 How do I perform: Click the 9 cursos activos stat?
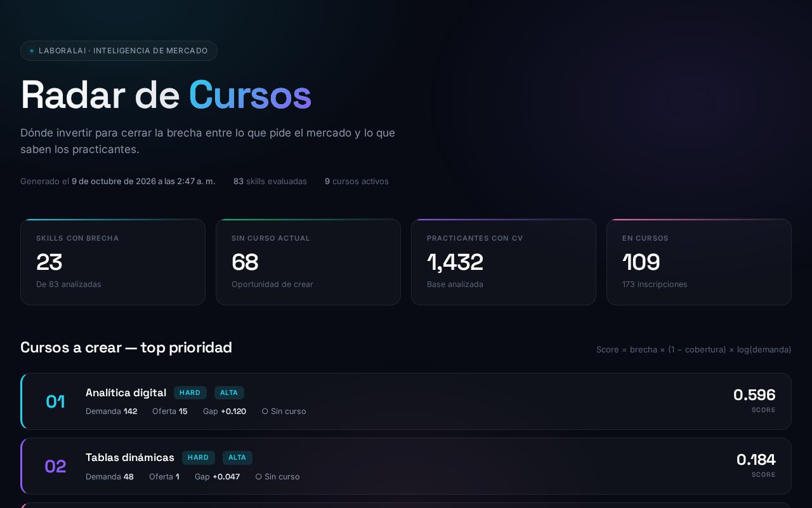pyautogui.click(x=357, y=182)
